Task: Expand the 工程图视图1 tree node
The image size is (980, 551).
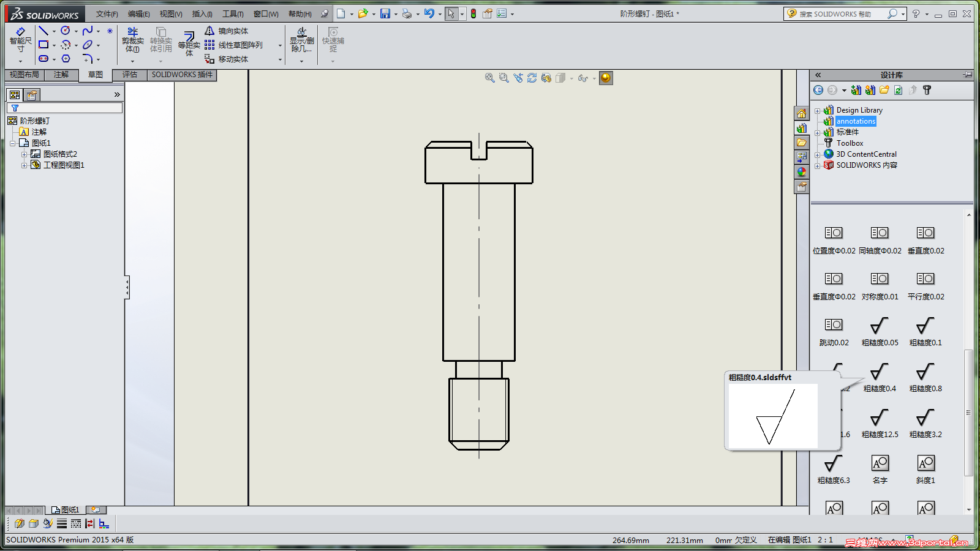Action: pyautogui.click(x=24, y=165)
